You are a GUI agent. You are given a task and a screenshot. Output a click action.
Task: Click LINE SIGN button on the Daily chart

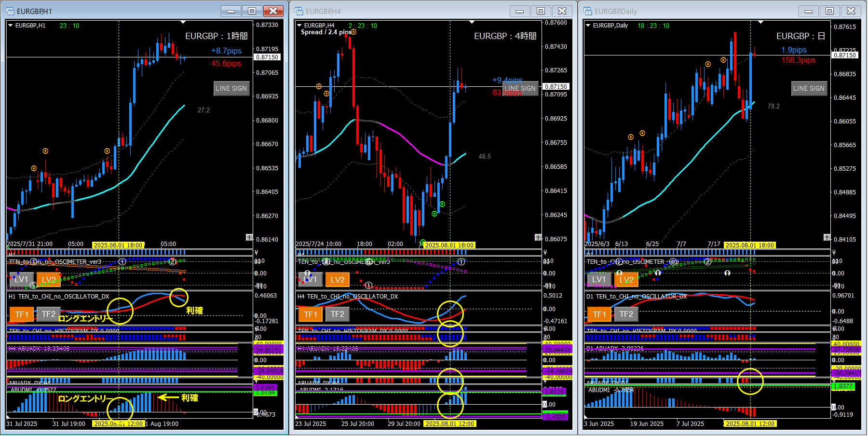point(809,88)
